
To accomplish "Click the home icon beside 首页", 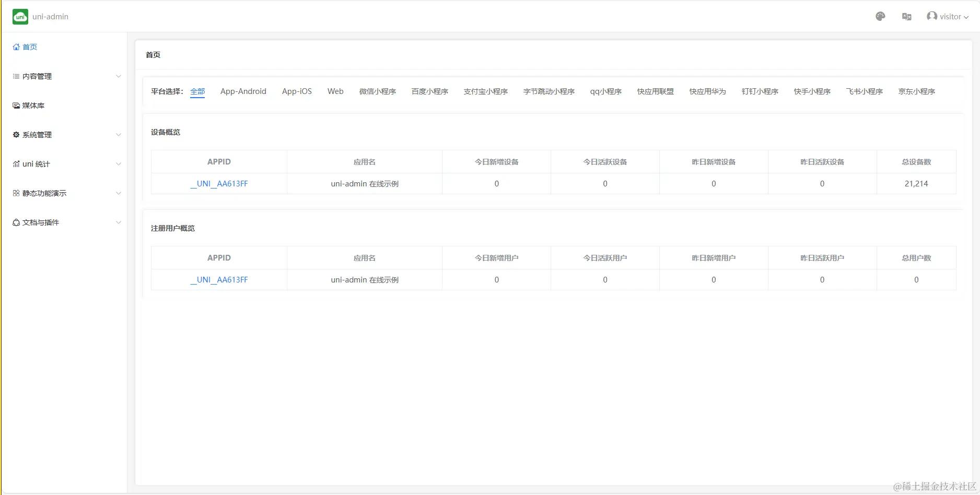I will point(16,47).
